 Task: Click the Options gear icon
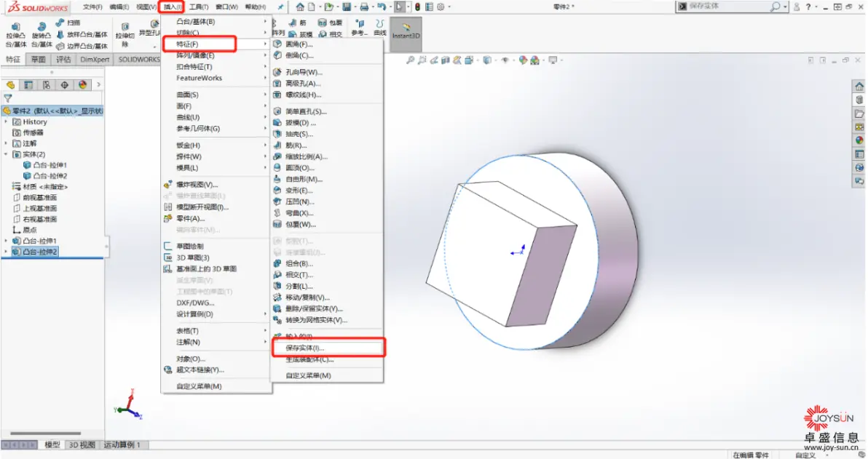441,7
